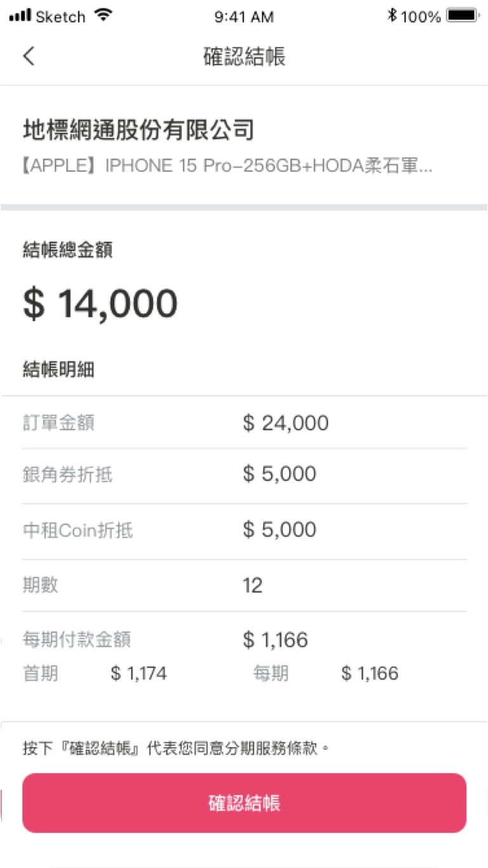Screen dimensions: 488x868
Task: Tap the Wi-Fi status icon
Action: click(102, 16)
